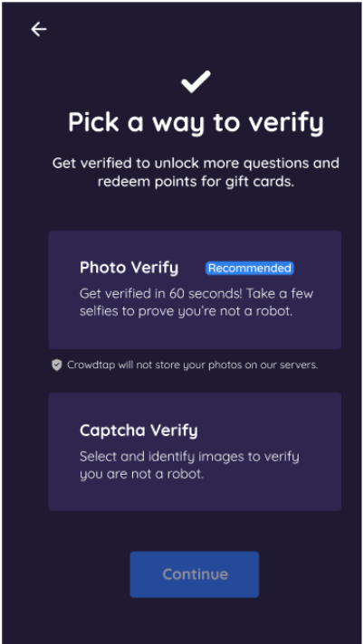The image size is (364, 644).
Task: Click the Crowdtap photo storage notice
Action: (x=185, y=365)
